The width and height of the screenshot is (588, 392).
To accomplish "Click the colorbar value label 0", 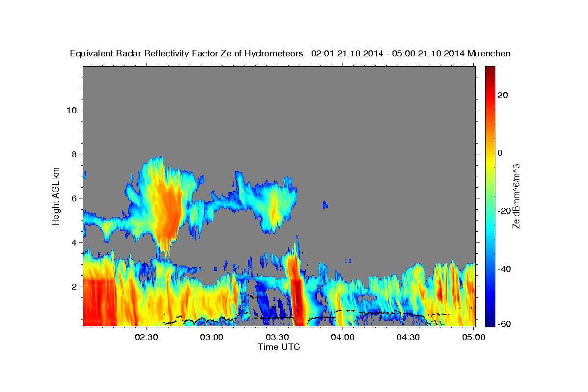I will click(x=500, y=153).
